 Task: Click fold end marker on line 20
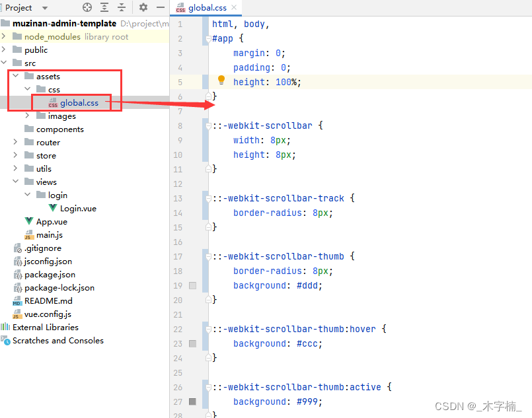pos(209,300)
